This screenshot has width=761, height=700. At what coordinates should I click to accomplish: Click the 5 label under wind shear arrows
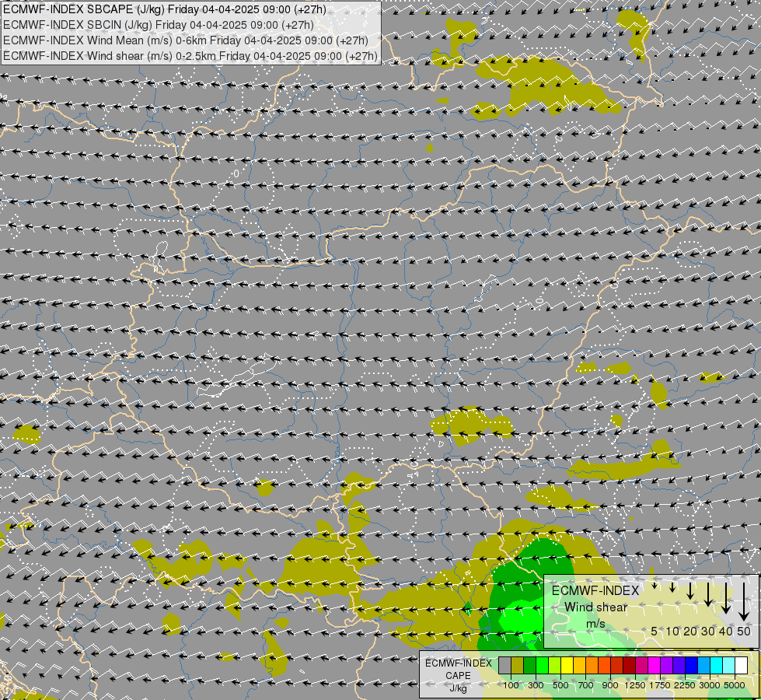(x=655, y=631)
